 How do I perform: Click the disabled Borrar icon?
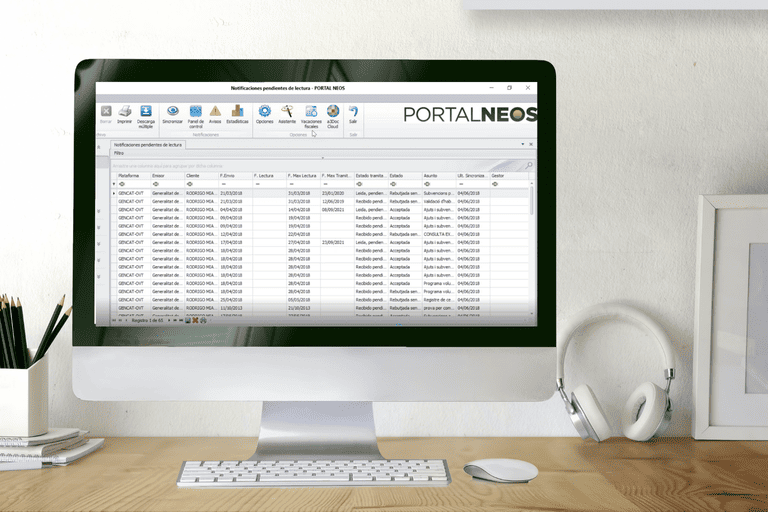(106, 114)
